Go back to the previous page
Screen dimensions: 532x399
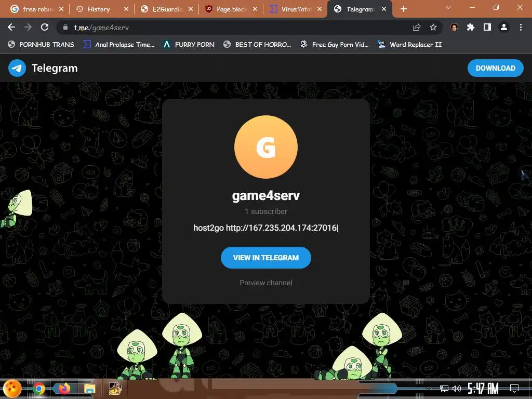[x=11, y=28]
